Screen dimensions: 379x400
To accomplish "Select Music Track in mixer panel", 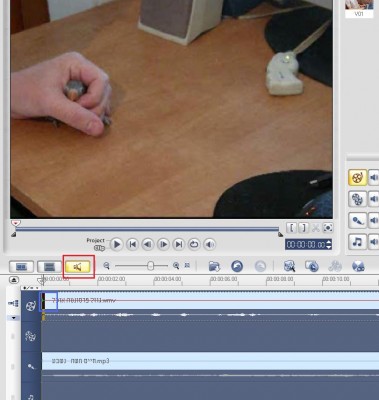I will click(x=357, y=242).
